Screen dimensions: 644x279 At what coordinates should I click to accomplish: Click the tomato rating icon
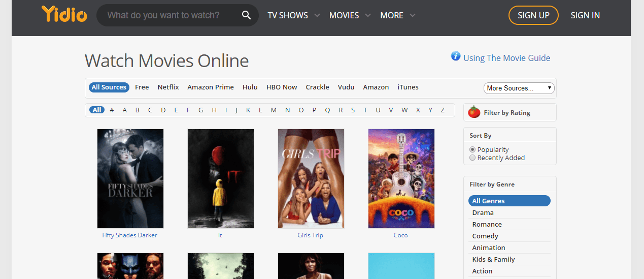474,112
